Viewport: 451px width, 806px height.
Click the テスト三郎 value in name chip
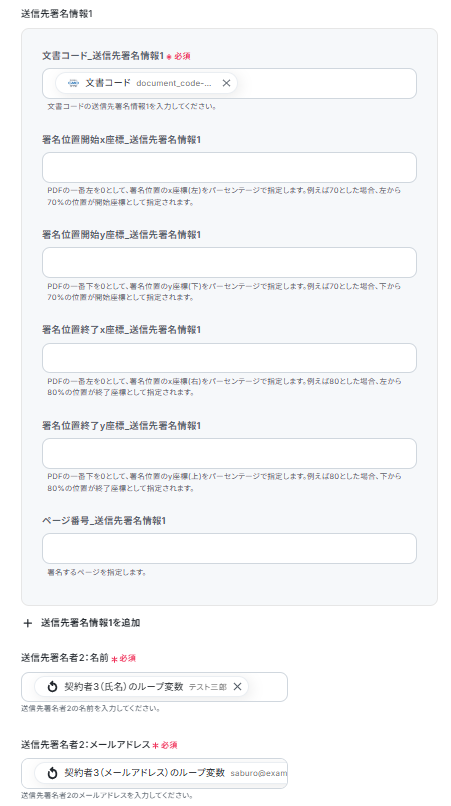click(208, 687)
